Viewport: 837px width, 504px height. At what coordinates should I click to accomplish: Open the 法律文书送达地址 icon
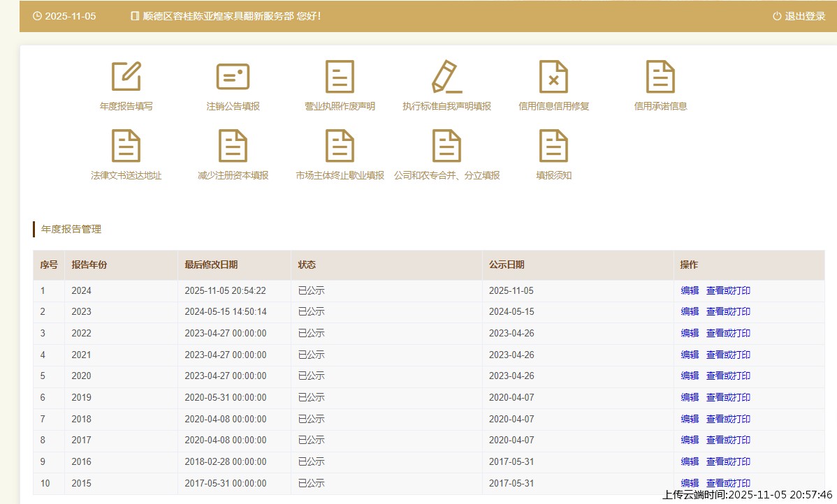[x=126, y=146]
